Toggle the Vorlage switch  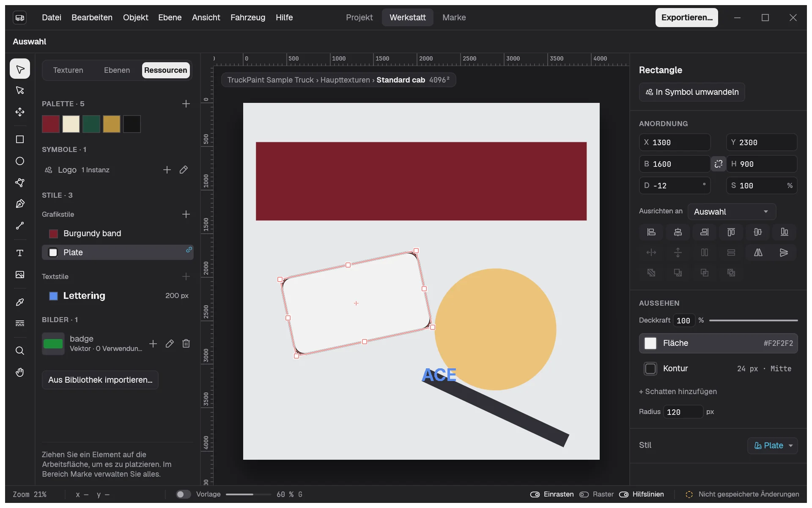tap(183, 494)
